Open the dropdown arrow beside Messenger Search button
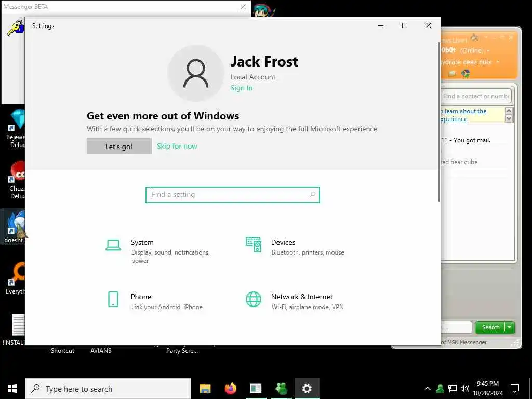Screen dimensions: 532x399 pos(510,327)
